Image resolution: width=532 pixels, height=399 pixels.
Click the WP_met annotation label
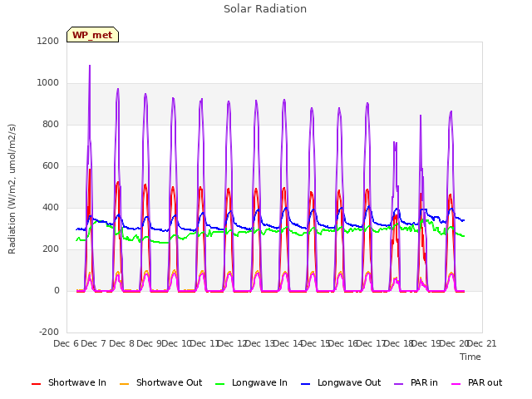point(92,35)
